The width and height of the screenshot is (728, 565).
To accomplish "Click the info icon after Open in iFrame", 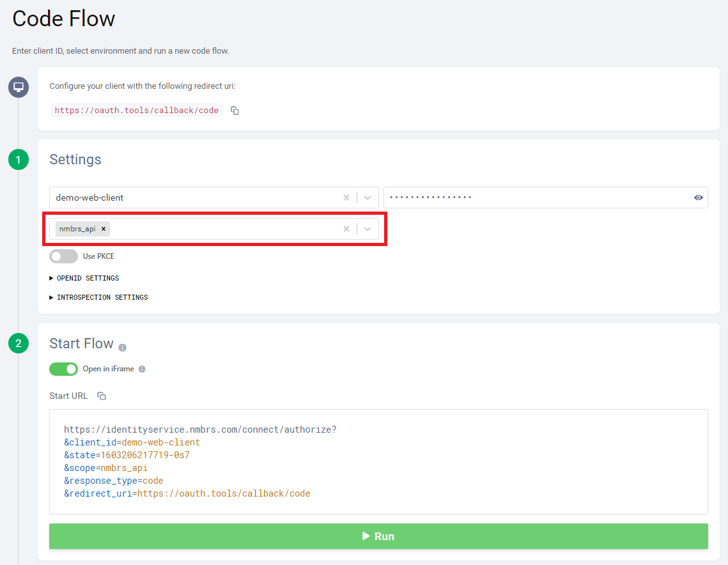I will [x=141, y=369].
